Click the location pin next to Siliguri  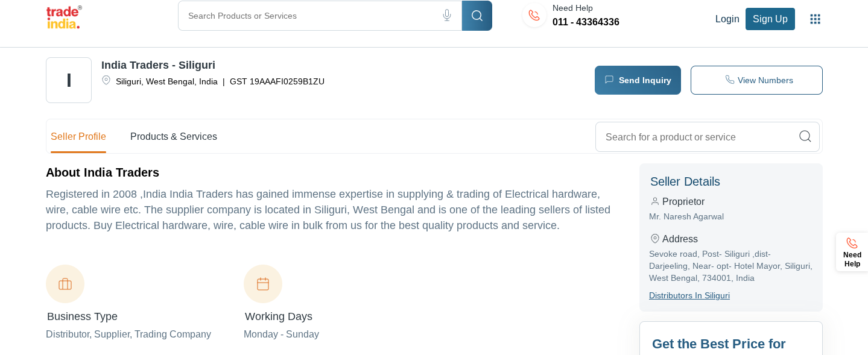[x=106, y=80]
